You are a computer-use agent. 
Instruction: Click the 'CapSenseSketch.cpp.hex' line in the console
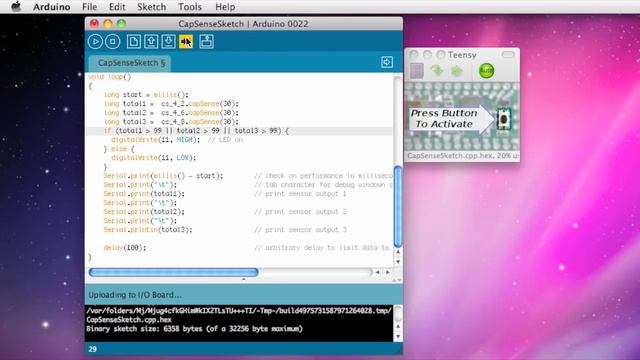pyautogui.click(x=129, y=320)
